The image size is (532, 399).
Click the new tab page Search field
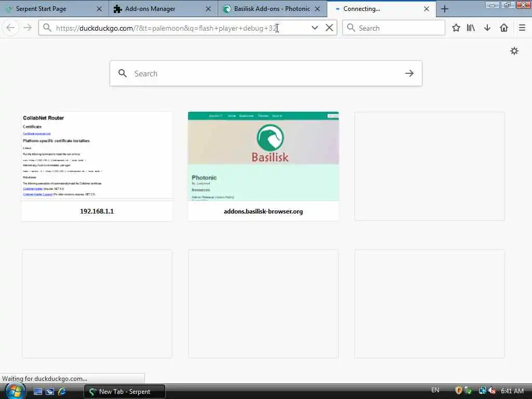pyautogui.click(x=265, y=73)
